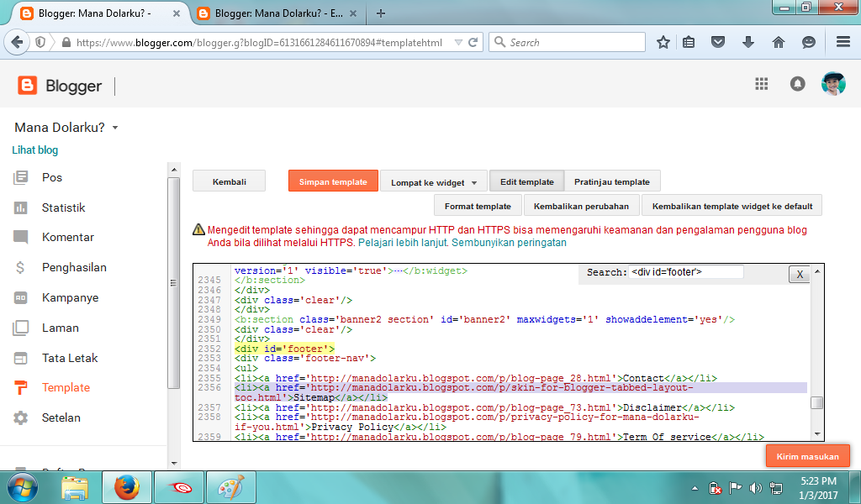Click the highlighted div id='footer' line

coord(284,349)
